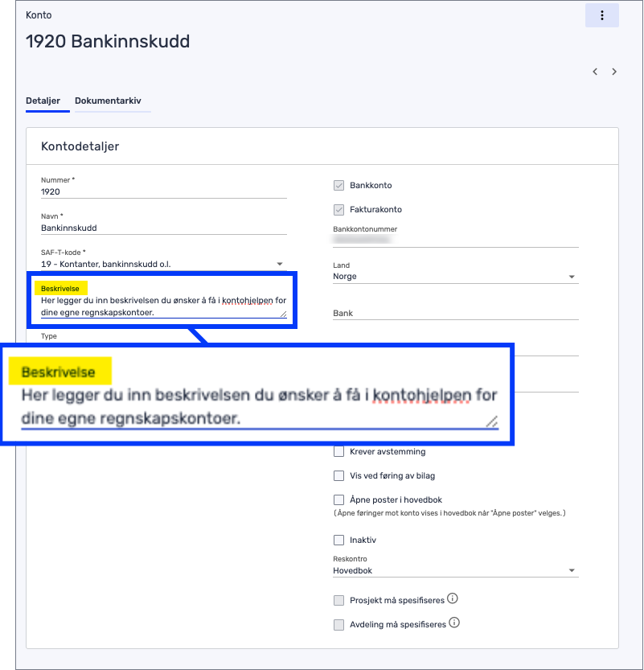Open the three-dot actions menu
Viewport: 644px width, 670px height.
[x=602, y=15]
